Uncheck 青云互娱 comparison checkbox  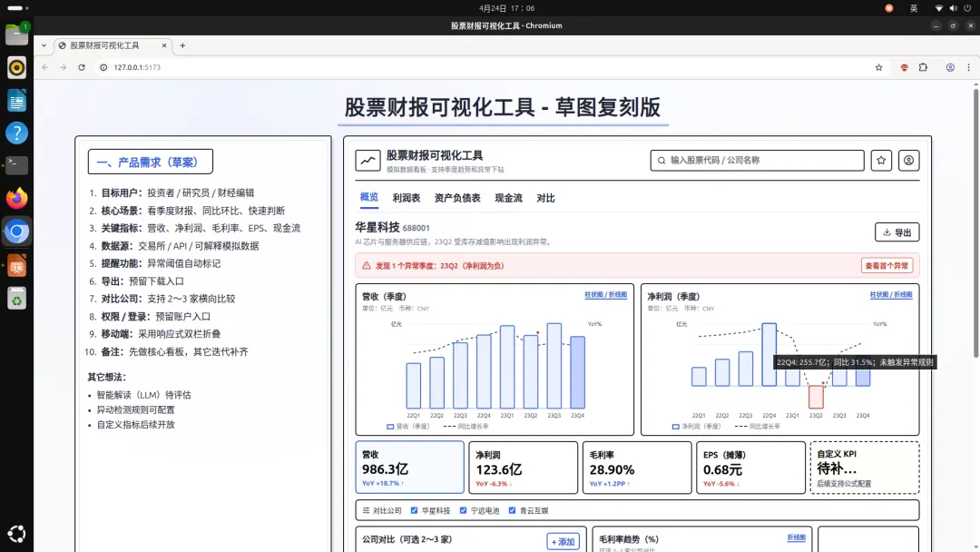[x=512, y=511]
